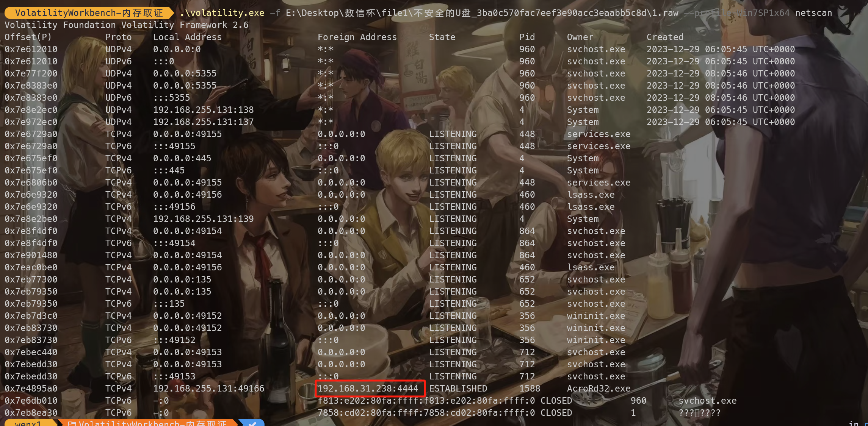Viewport: 868px width, 426px height.
Task: Click local address 192.168.255.131:49166
Action: (208, 389)
